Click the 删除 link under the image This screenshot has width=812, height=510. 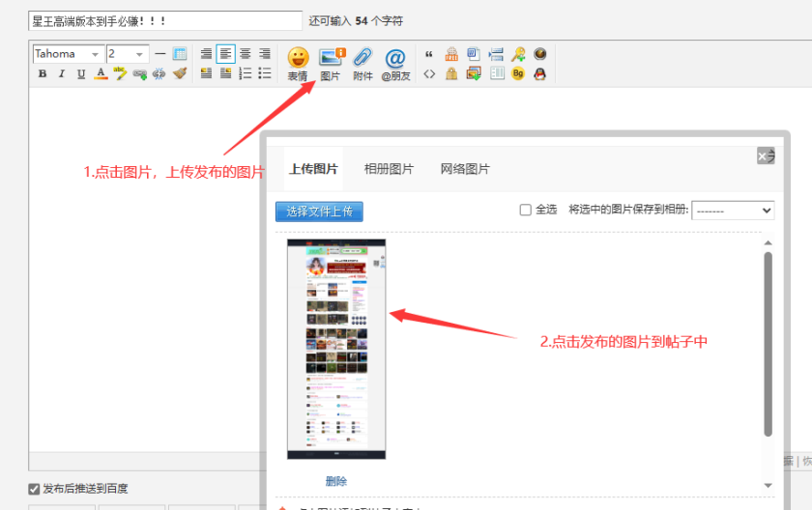pos(336,481)
